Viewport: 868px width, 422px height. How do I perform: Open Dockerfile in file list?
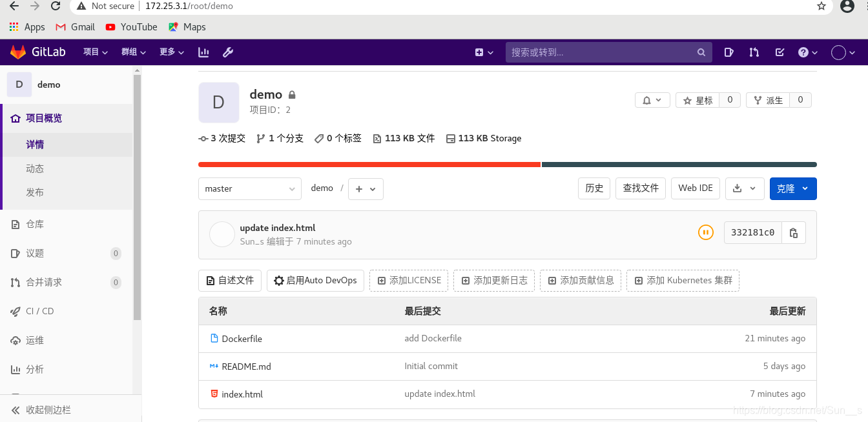click(x=242, y=339)
